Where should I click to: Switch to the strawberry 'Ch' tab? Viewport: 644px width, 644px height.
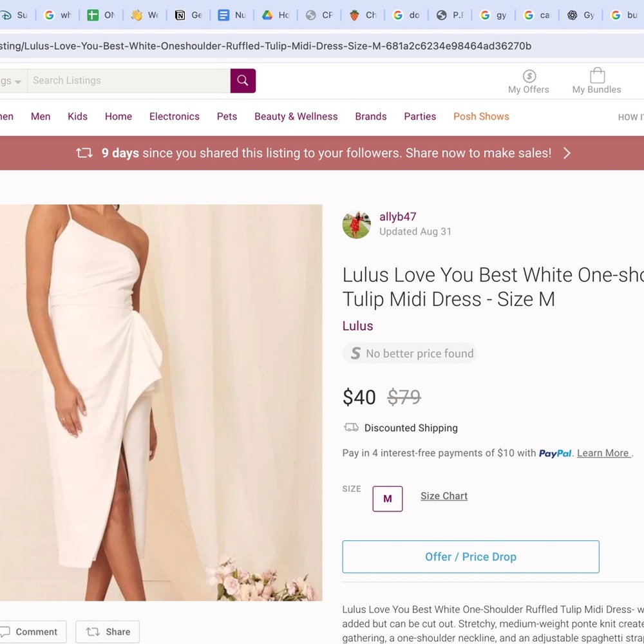363,15
